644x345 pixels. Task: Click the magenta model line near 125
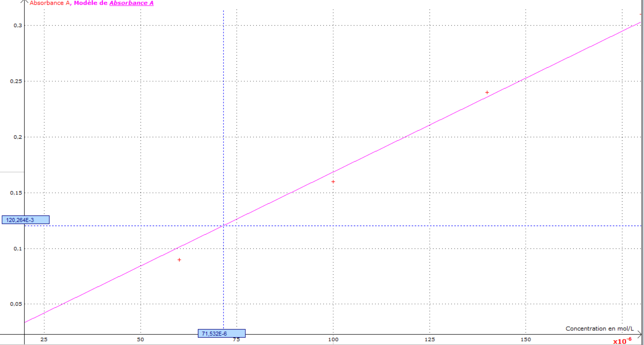(x=429, y=125)
